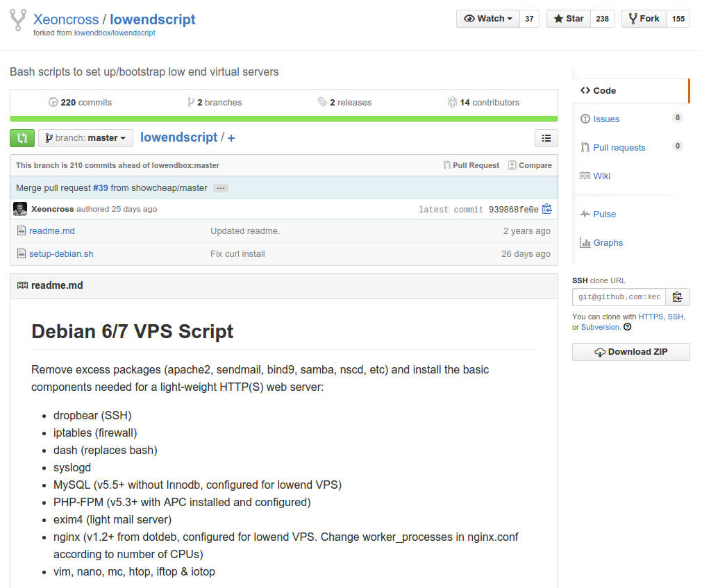Fork the lowendscript repository
702x588 pixels.
click(644, 19)
